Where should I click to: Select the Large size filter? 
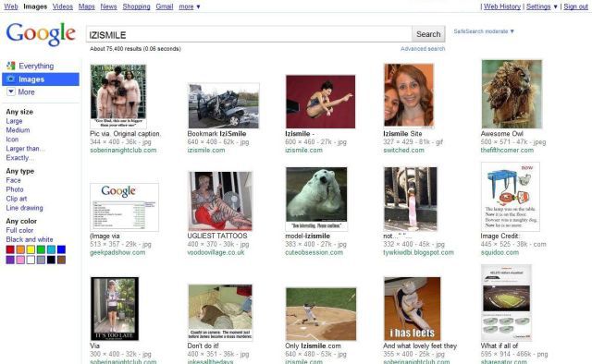pyautogui.click(x=14, y=121)
